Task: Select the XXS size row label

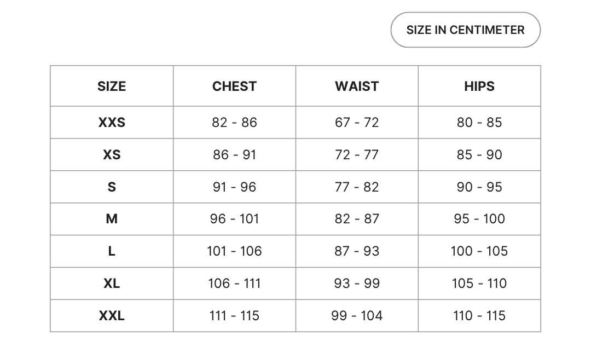Action: (x=112, y=123)
